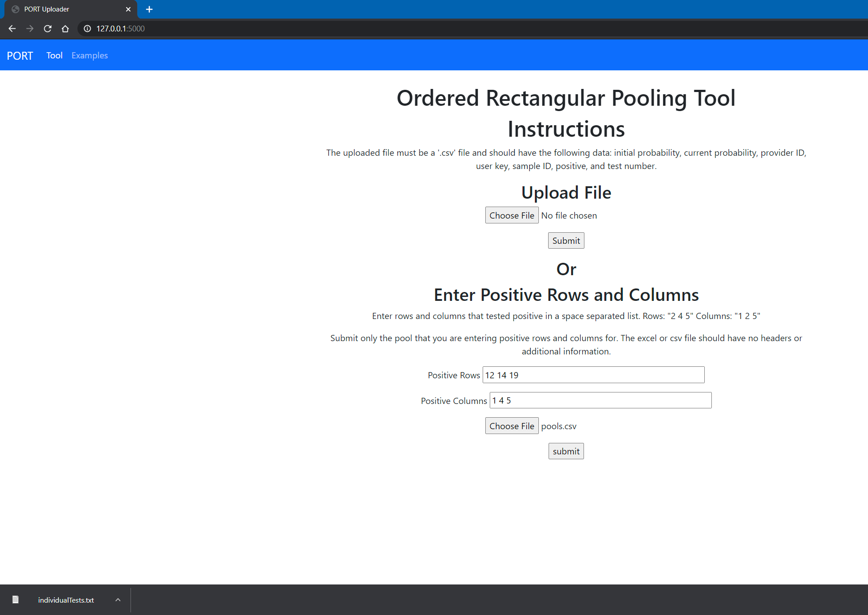Click inside the Positive Columns input field
Screen dimensions: 868x615
click(x=600, y=400)
